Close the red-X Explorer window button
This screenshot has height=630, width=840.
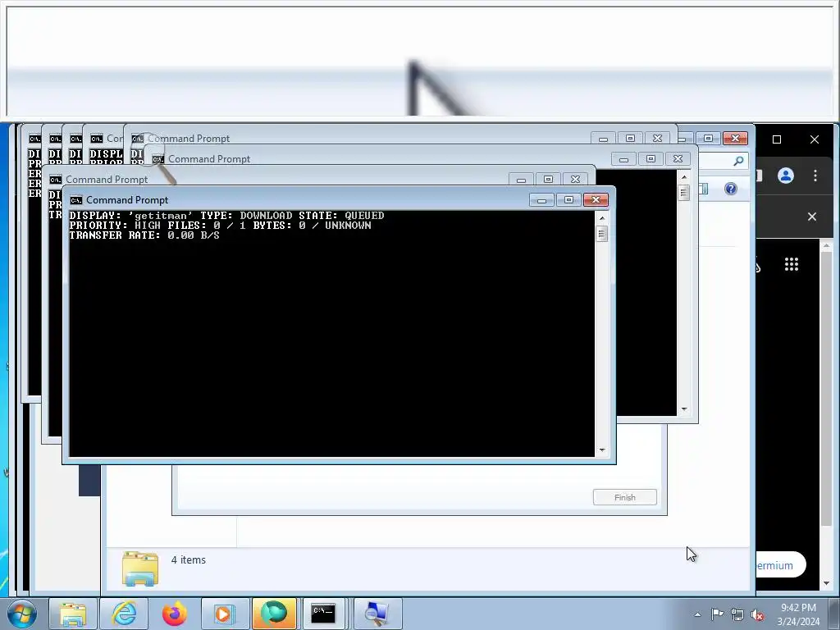click(x=735, y=138)
